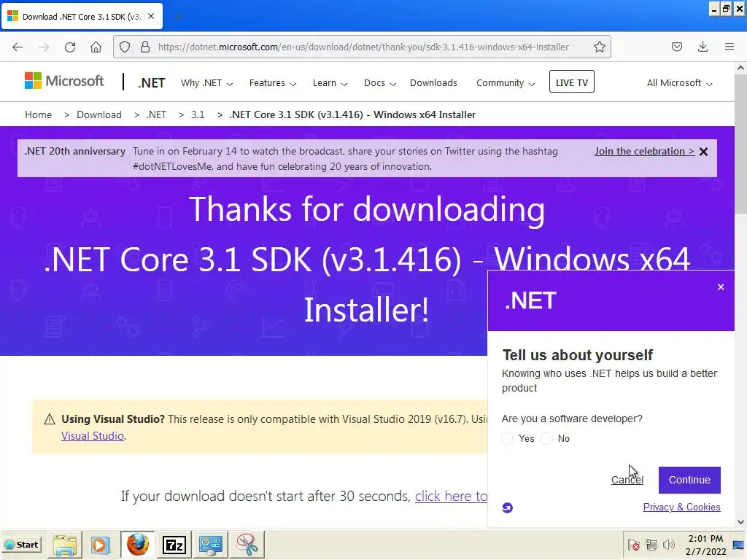Image resolution: width=747 pixels, height=560 pixels.
Task: Go to .NET breadcrumb
Action: pyautogui.click(x=156, y=114)
